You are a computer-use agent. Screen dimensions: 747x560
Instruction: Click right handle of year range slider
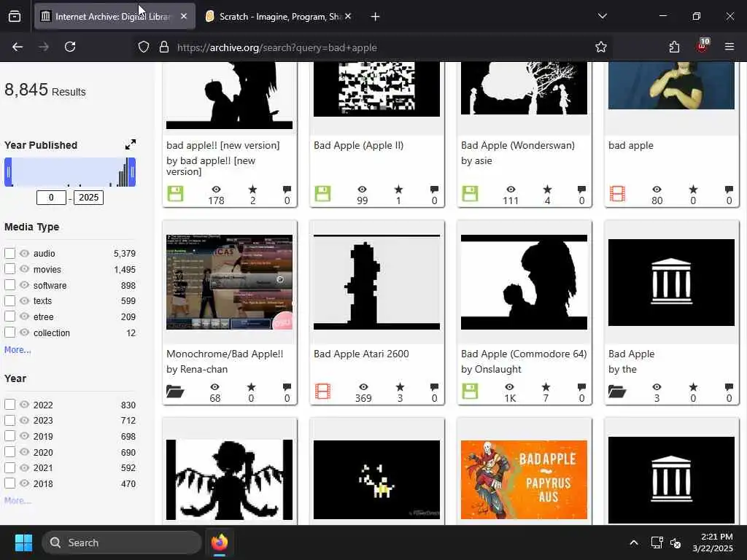pos(133,172)
